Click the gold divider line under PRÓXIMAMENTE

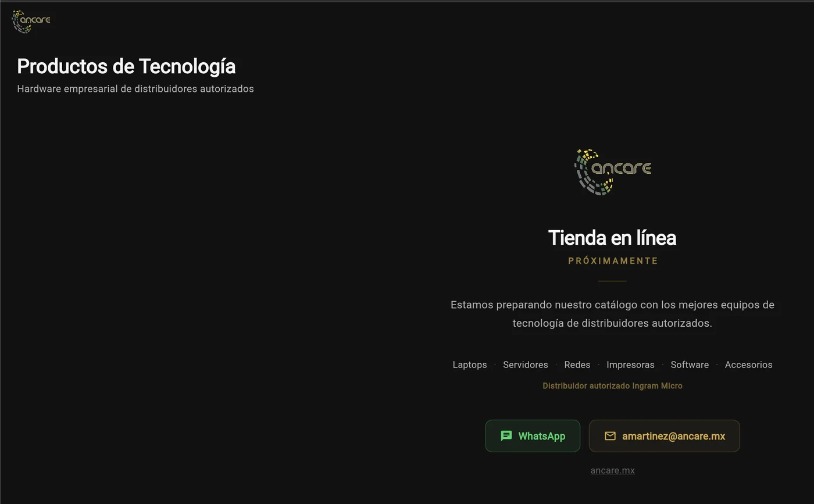(612, 281)
